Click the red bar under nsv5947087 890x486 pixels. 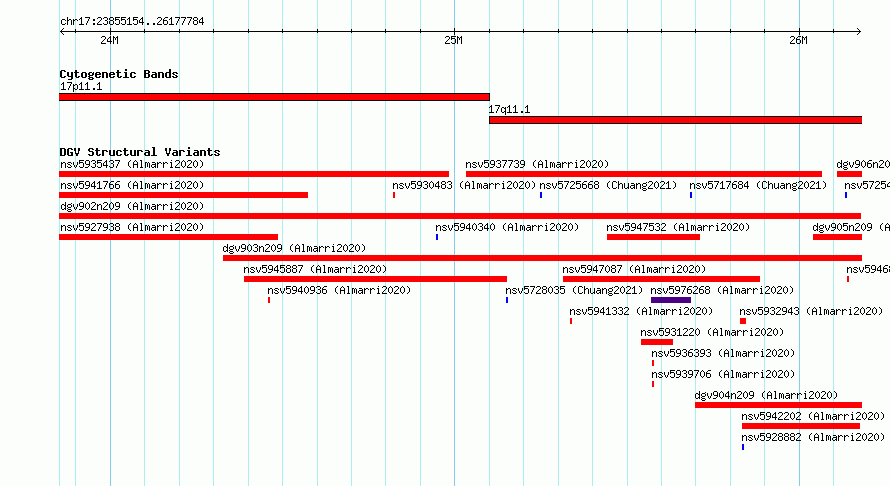[661, 279]
